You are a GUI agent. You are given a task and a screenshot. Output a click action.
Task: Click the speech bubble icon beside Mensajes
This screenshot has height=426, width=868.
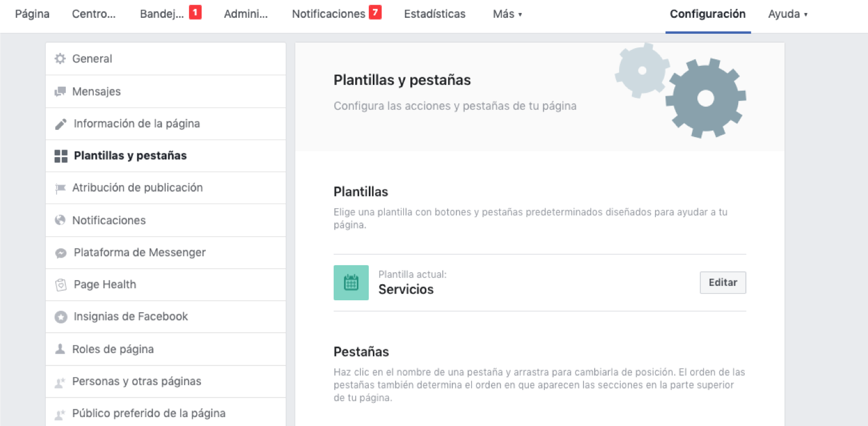(60, 91)
